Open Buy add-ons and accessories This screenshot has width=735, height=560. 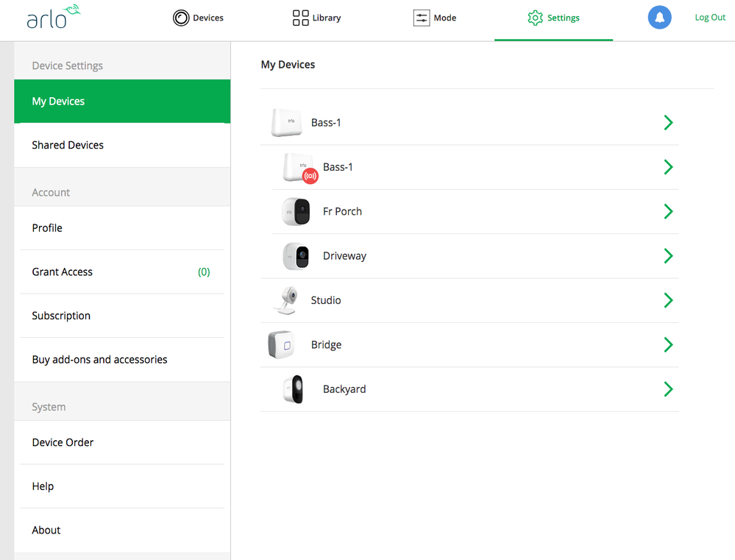click(x=122, y=360)
